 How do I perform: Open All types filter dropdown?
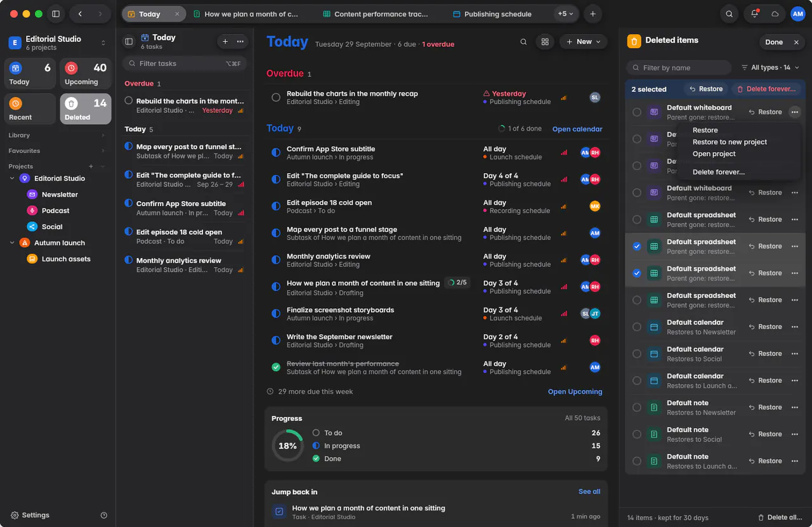click(770, 68)
